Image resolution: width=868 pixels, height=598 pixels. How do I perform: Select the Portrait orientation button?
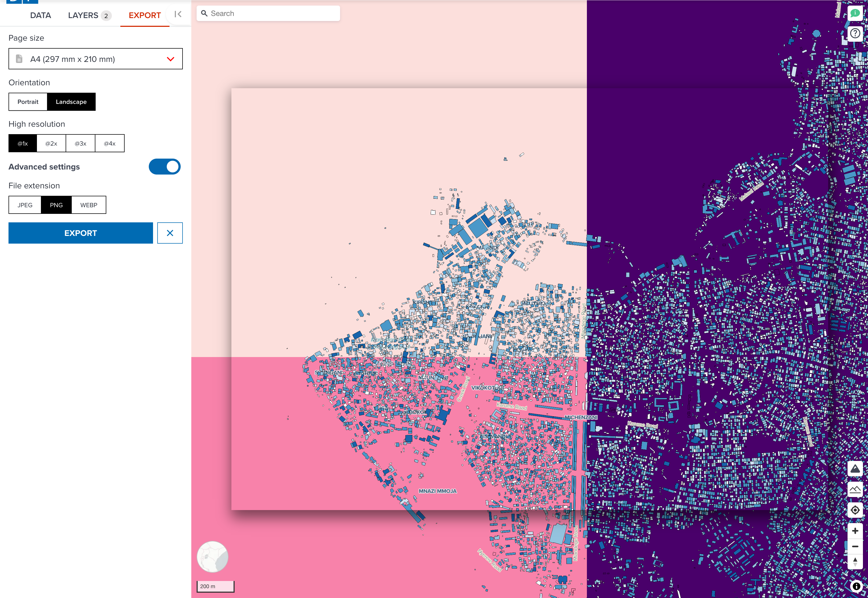pyautogui.click(x=28, y=101)
